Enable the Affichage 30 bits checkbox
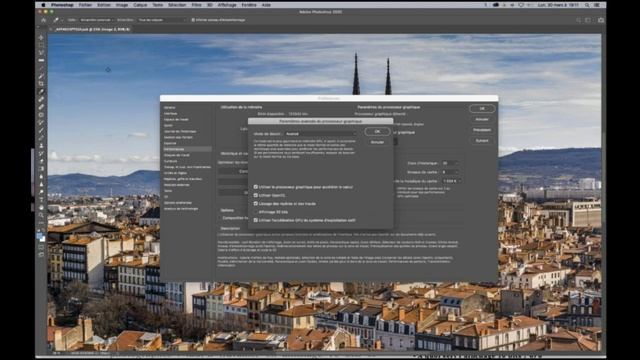The image size is (640, 360). click(256, 212)
